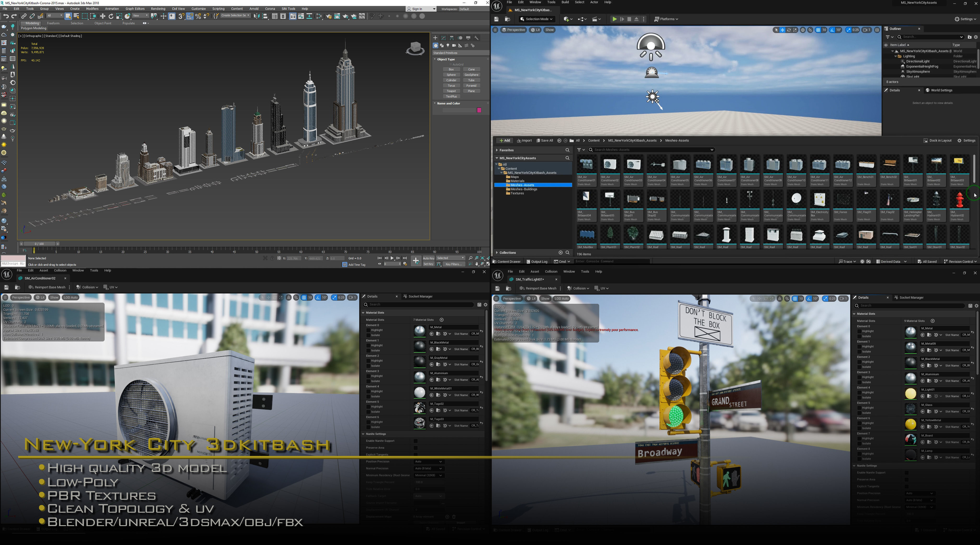Click the Redo icon in 3ds Max toolbar

pos(14,16)
